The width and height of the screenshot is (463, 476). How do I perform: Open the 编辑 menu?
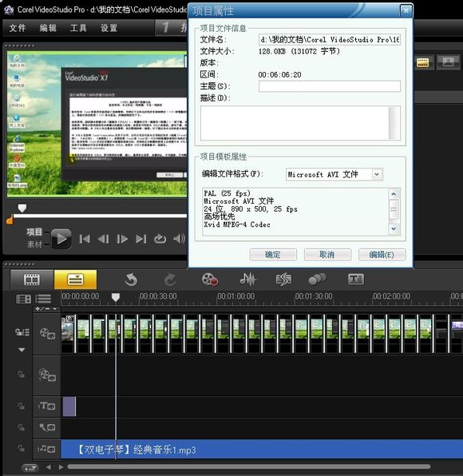point(48,28)
